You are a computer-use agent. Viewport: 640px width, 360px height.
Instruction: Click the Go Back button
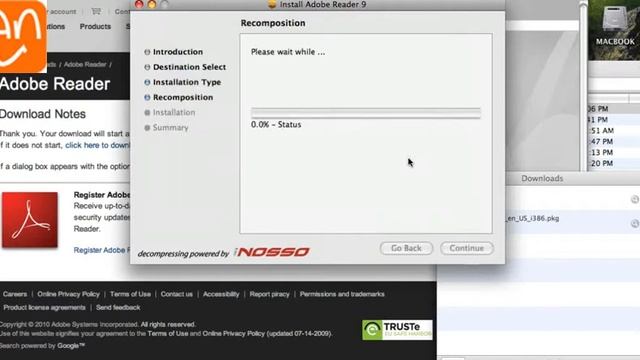406,248
